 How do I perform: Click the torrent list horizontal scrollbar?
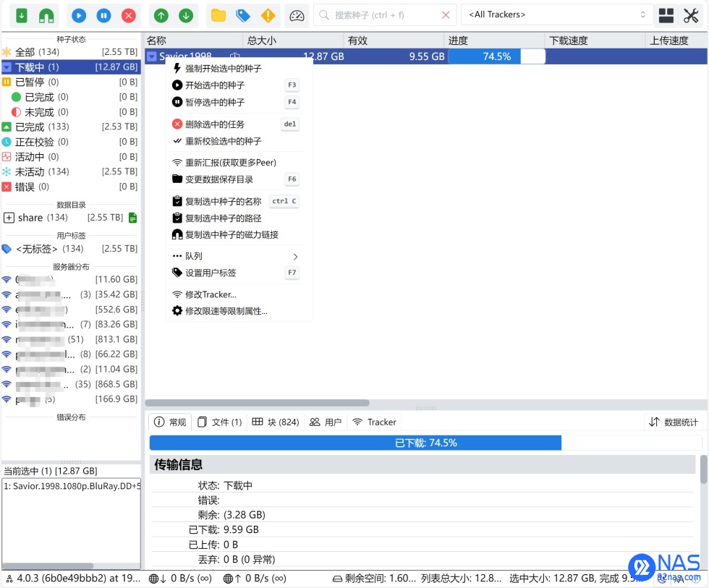[257, 403]
